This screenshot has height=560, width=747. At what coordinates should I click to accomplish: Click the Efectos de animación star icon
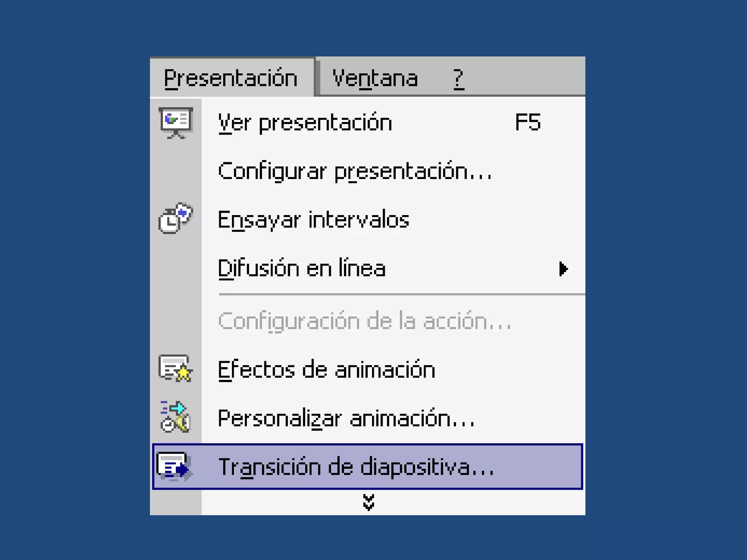(175, 369)
